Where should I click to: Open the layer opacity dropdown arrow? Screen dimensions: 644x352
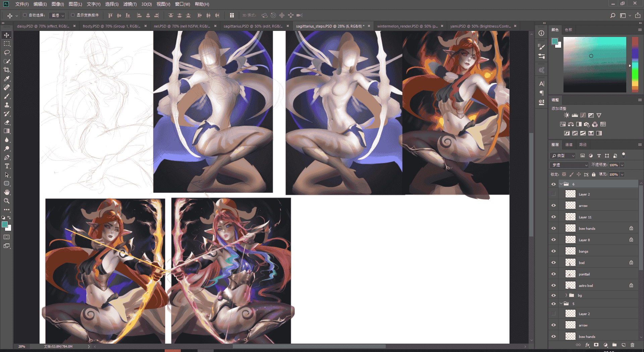coord(622,165)
